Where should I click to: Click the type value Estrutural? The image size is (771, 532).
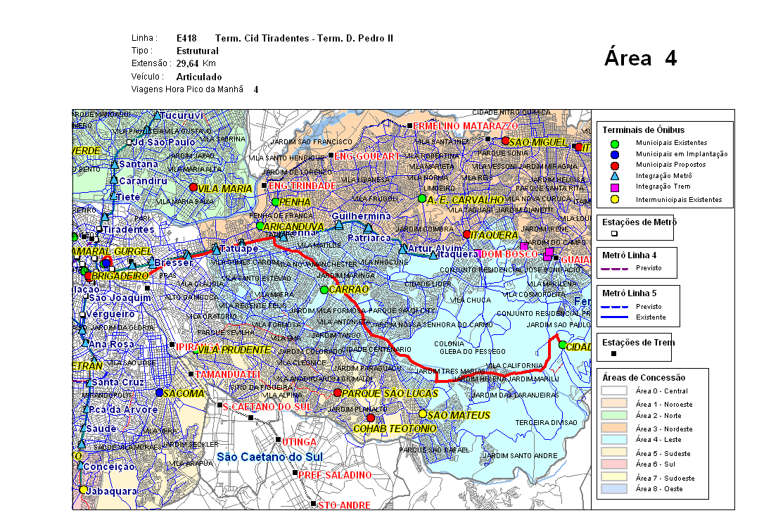pyautogui.click(x=197, y=51)
